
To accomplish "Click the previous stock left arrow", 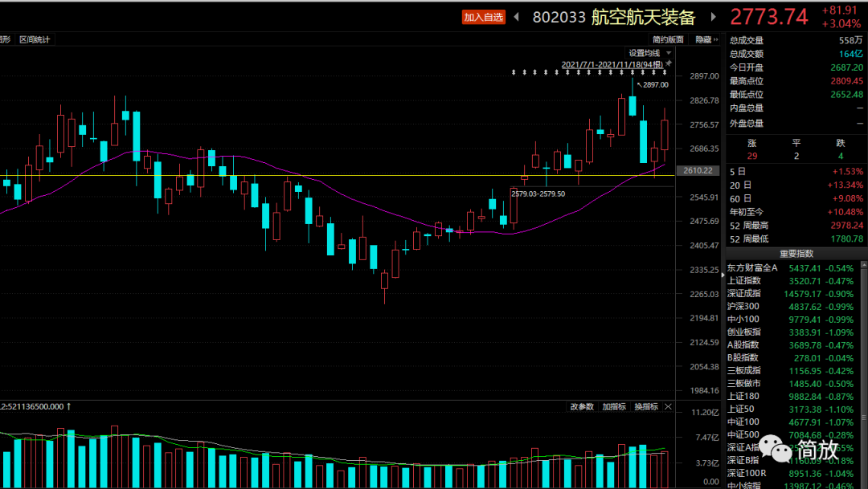I will pos(516,17).
